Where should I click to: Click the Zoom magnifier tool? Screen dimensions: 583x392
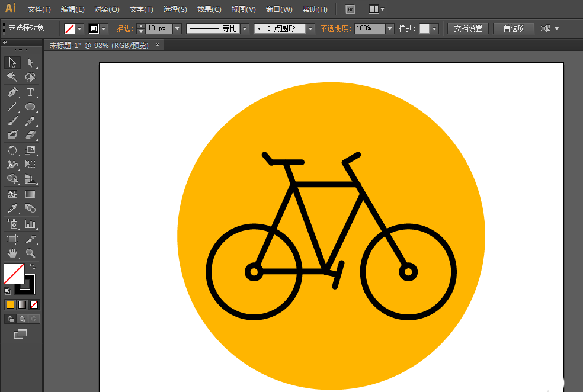click(30, 253)
